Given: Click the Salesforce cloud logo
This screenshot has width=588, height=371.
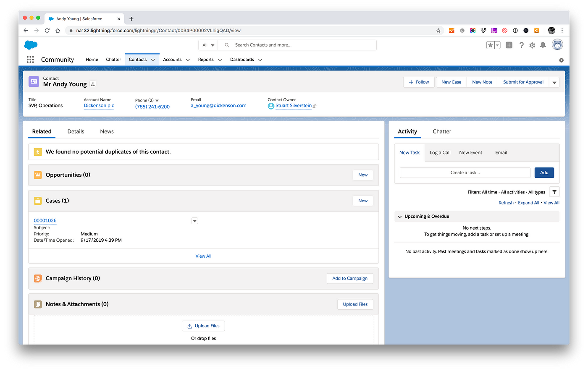Looking at the screenshot, I should (x=31, y=45).
